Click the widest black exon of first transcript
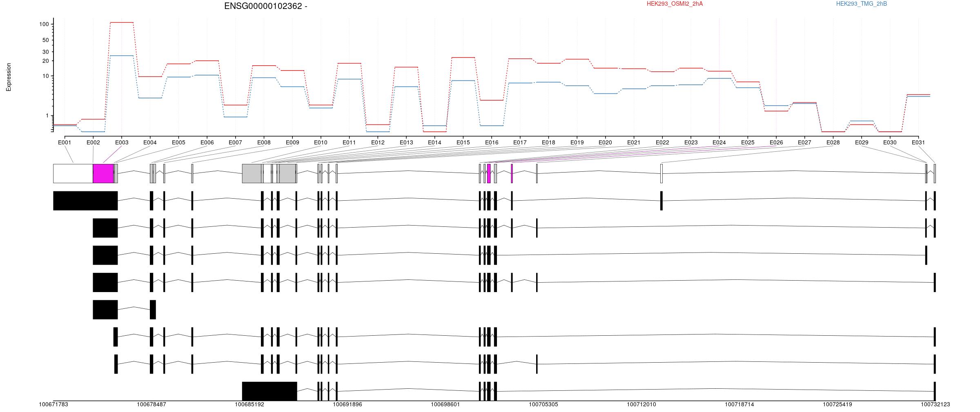 click(85, 201)
